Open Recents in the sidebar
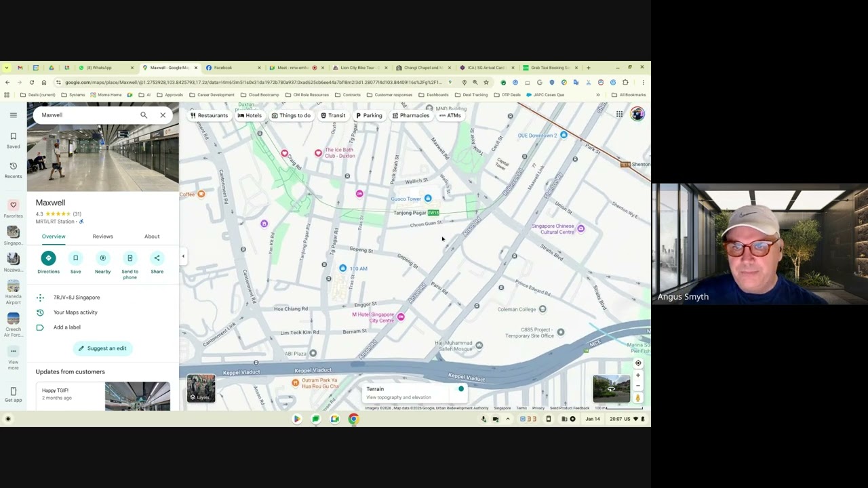 point(13,169)
